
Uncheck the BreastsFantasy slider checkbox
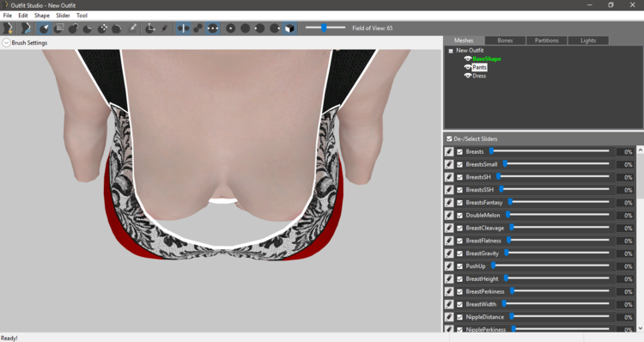point(459,203)
